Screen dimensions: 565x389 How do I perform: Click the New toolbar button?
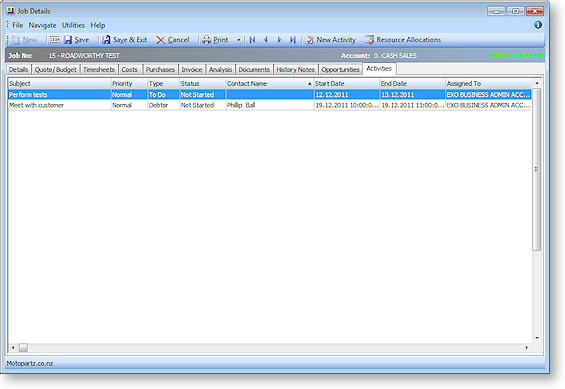(25, 40)
